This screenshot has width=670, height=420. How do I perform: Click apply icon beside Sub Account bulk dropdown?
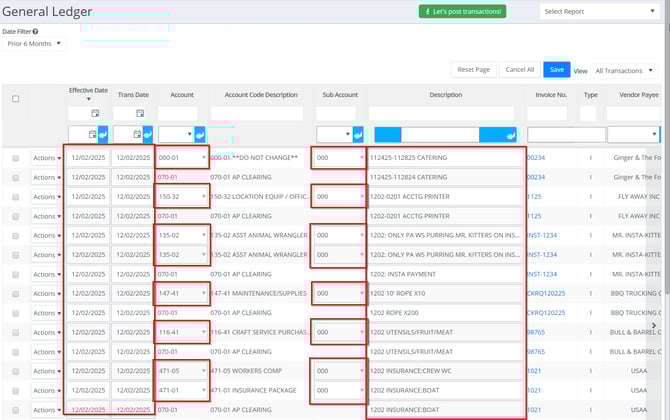coord(359,134)
